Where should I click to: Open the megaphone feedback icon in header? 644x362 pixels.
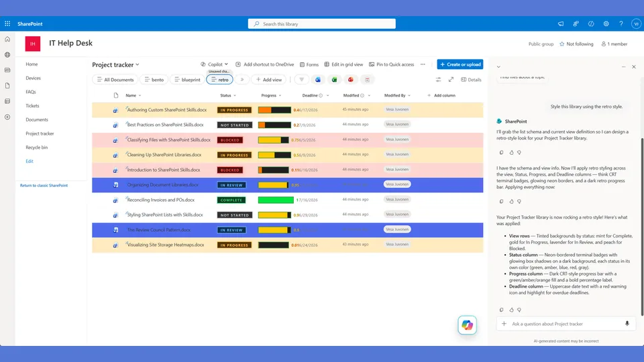point(561,24)
